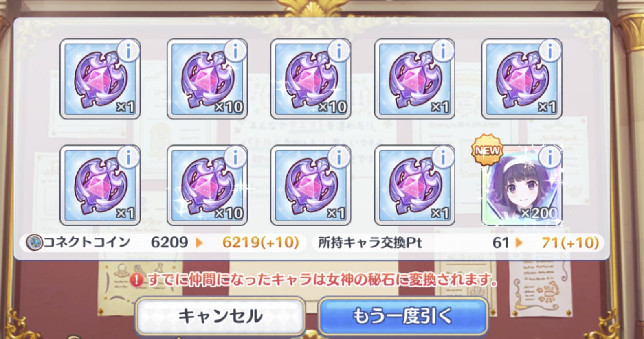
Task: Show info for NEW character ×200 reward
Action: coord(550,157)
